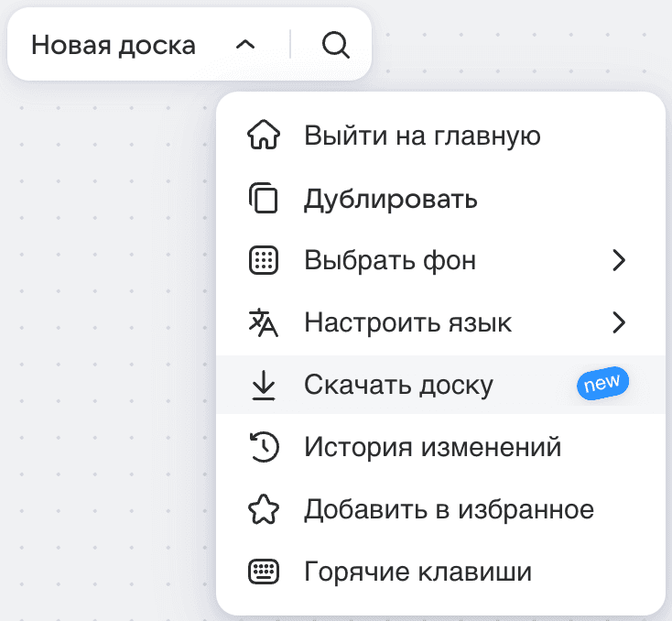Click the download arrow icon beside 'Скачать доску'

pyautogui.click(x=264, y=385)
